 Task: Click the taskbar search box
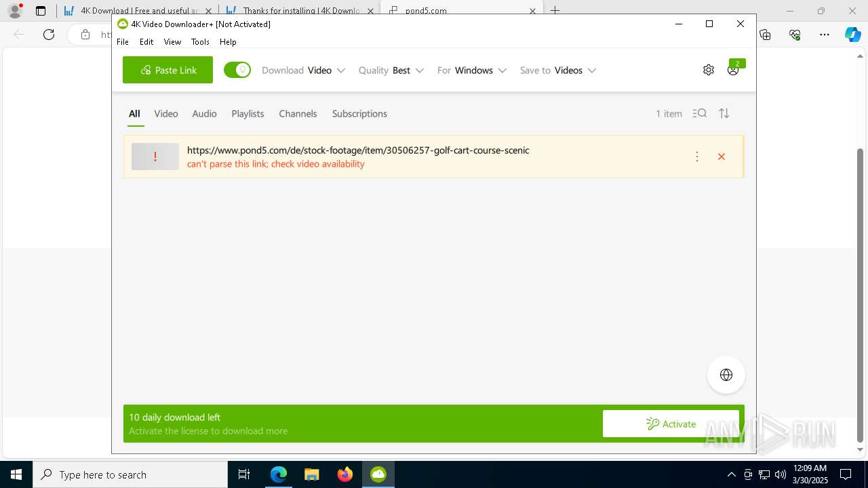(130, 474)
